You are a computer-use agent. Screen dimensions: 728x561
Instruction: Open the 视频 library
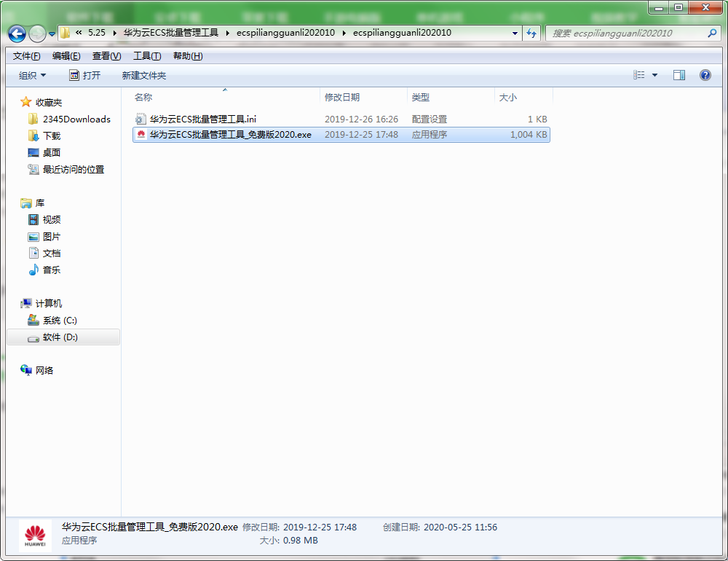[52, 219]
